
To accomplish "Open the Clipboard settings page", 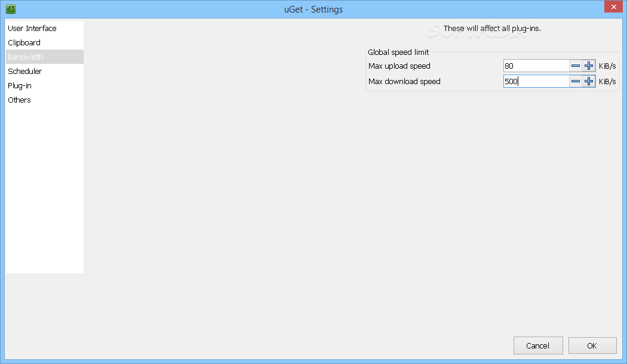I will (x=44, y=43).
